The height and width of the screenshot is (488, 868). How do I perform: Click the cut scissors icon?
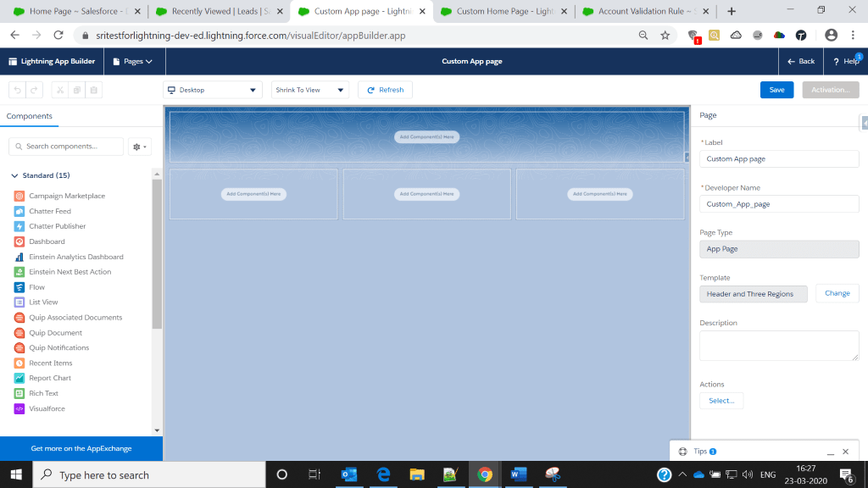(60, 90)
